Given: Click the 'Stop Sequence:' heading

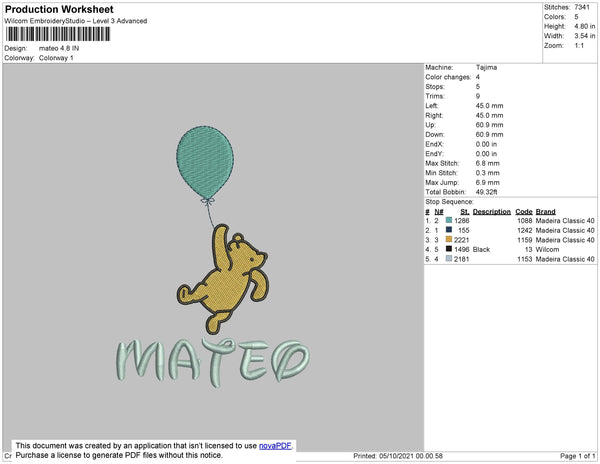Looking at the screenshot, I should [x=449, y=202].
